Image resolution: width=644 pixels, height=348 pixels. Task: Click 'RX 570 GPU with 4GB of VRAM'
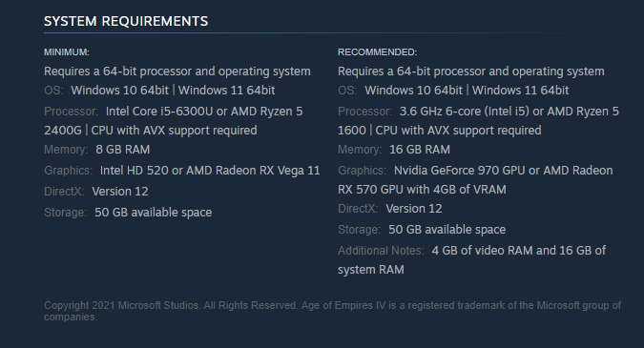click(422, 190)
